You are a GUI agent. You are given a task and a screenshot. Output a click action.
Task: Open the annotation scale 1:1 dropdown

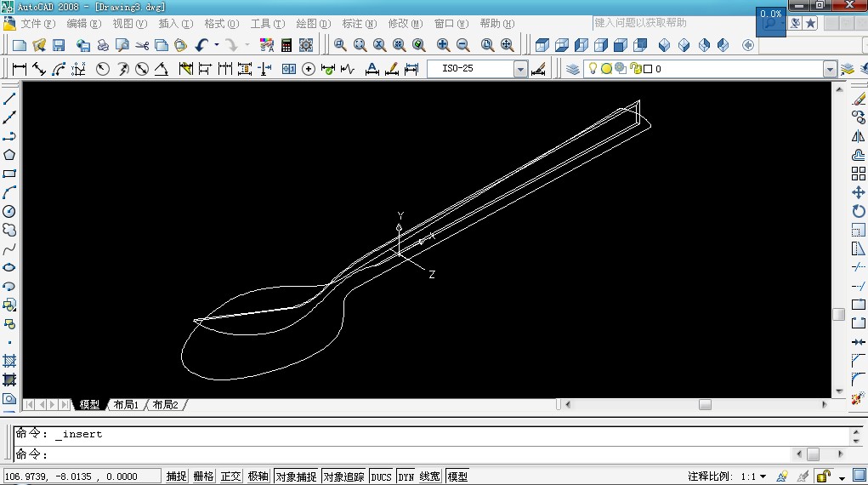pyautogui.click(x=763, y=476)
